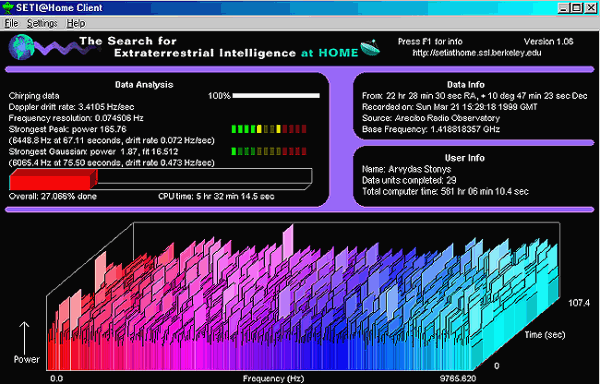Click the red overall progress bar

click(54, 180)
